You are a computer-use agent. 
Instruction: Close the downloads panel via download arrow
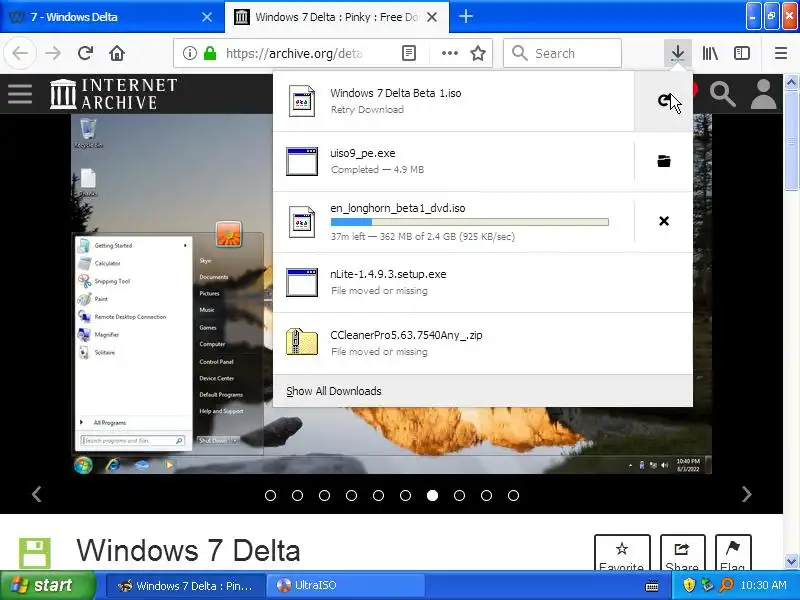(x=678, y=53)
